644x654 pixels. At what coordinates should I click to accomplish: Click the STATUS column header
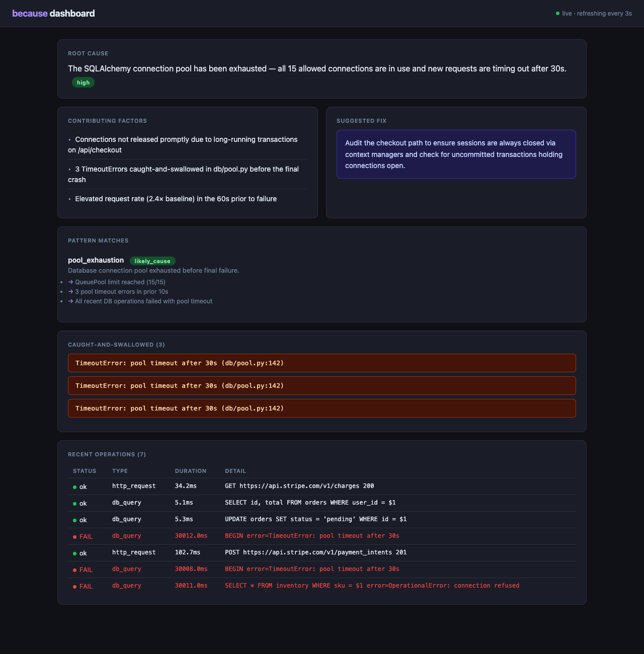coord(85,471)
